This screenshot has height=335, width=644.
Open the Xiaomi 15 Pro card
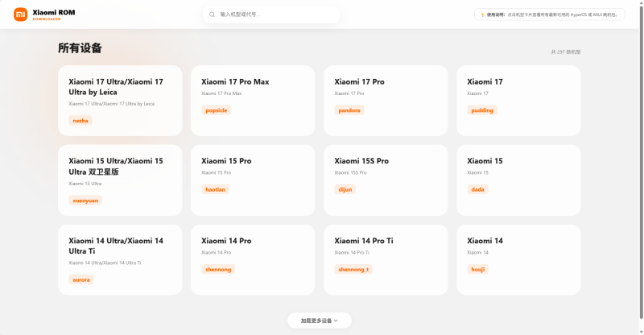coord(253,180)
